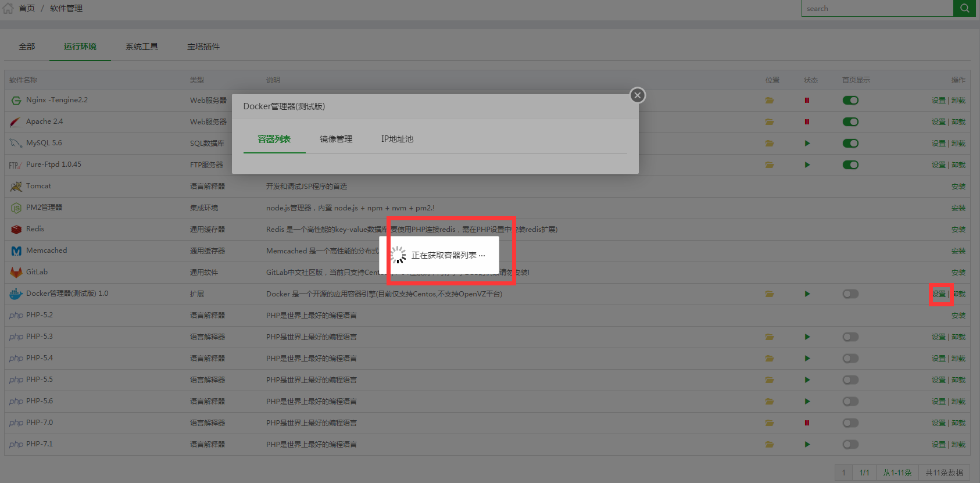Click the Docker whale logo icon

pos(16,294)
